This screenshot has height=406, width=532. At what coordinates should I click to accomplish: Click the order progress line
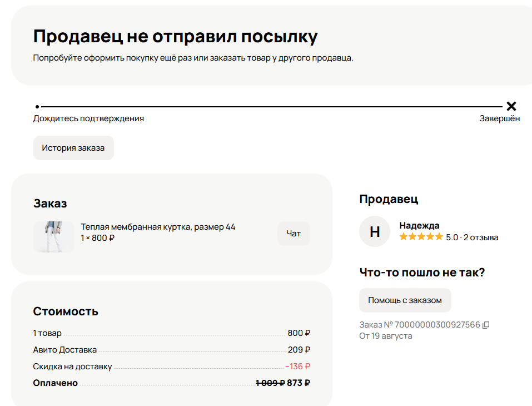pos(271,107)
